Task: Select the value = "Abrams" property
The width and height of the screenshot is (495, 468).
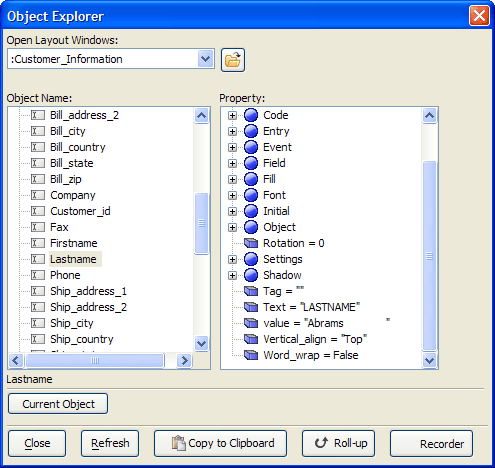Action: [327, 323]
